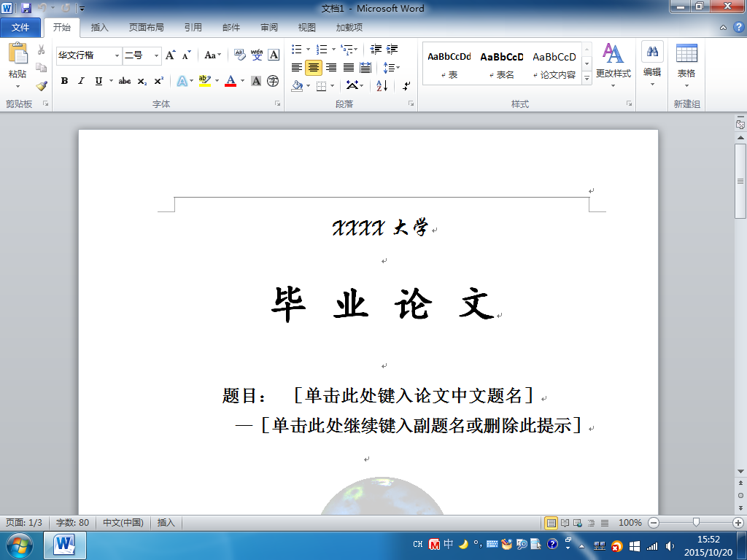Toggle Align Right
The height and width of the screenshot is (560, 747).
coord(331,68)
